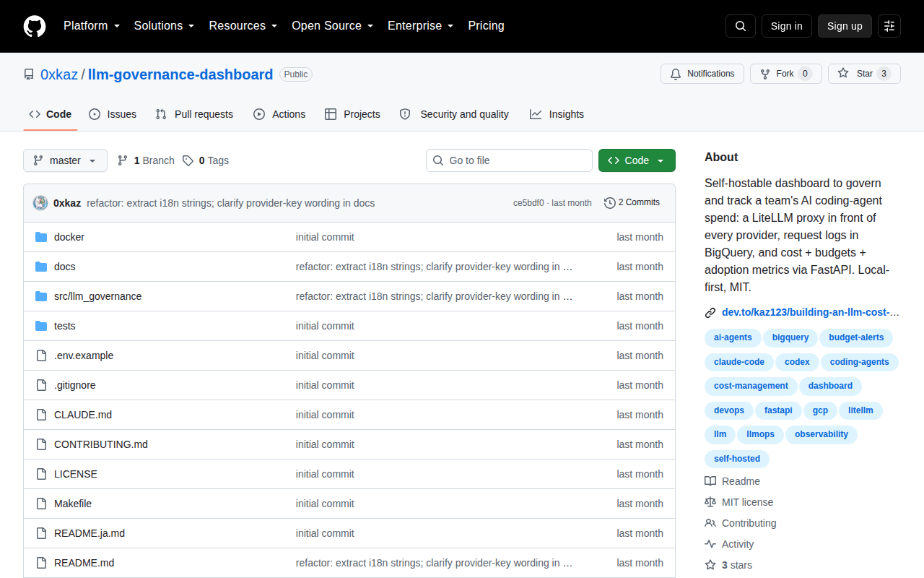The width and height of the screenshot is (924, 578).
Task: Click the star icon beside 3 stars
Action: [x=710, y=565]
